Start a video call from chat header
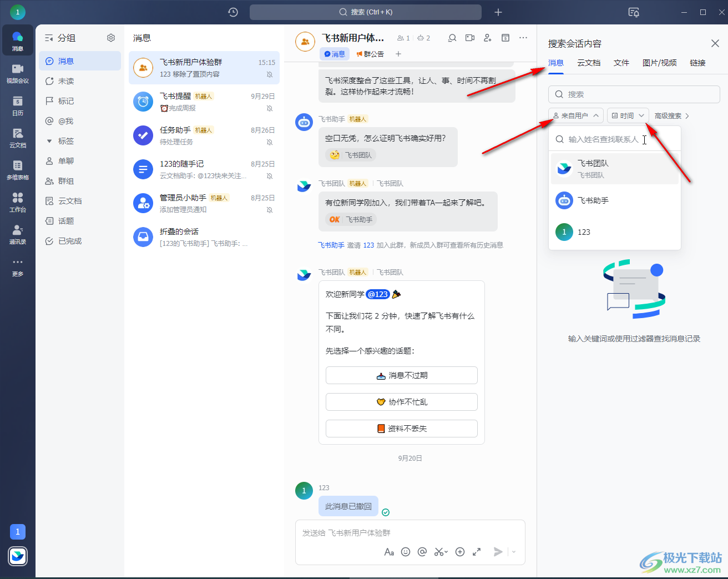The width and height of the screenshot is (728, 579). (470, 38)
